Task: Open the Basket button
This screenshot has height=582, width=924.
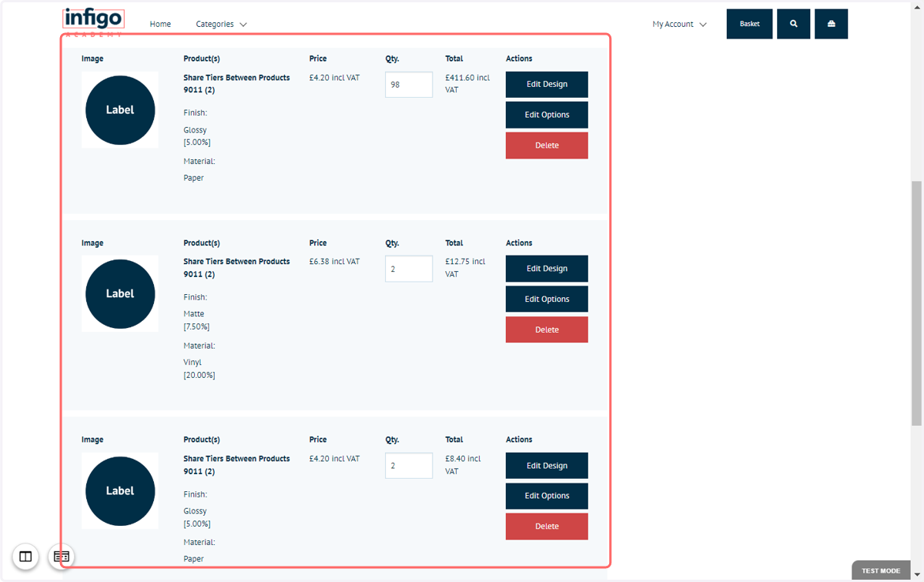Action: click(749, 24)
